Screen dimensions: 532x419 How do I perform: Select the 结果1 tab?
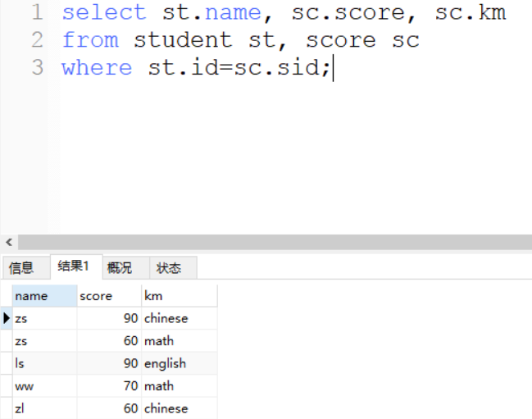pos(76,266)
